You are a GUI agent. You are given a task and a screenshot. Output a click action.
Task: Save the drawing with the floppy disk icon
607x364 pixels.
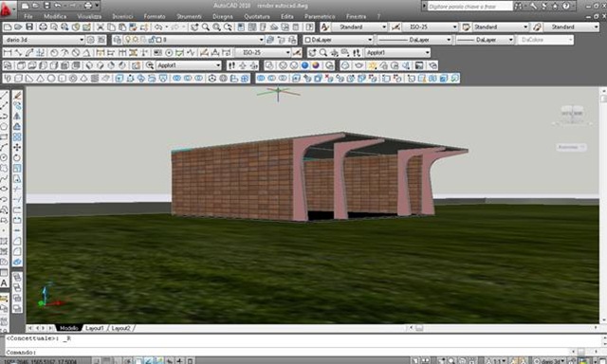tap(29, 27)
